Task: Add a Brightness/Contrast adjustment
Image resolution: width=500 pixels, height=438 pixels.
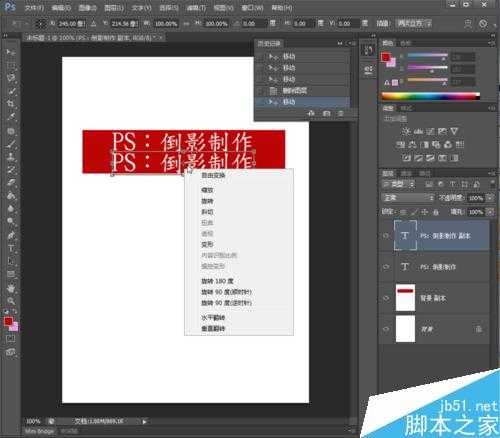Action: coord(406,131)
